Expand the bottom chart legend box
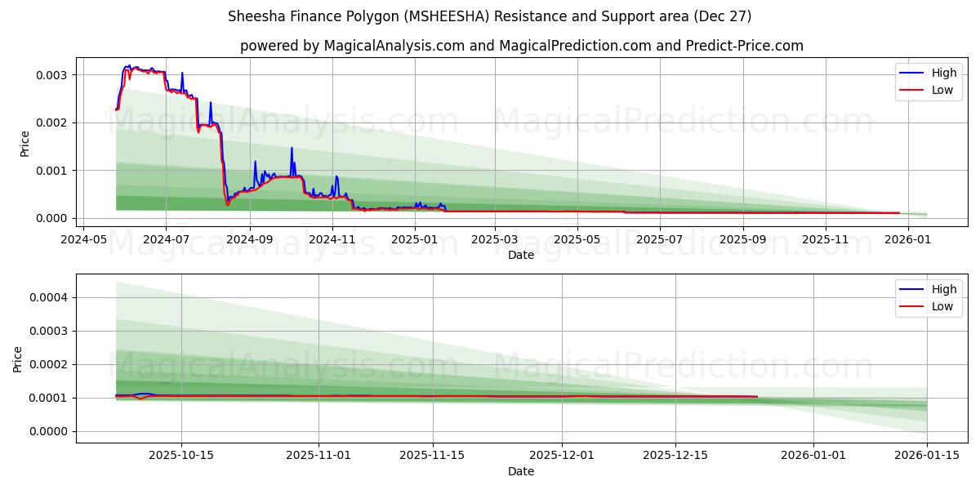Image resolution: width=980 pixels, height=490 pixels. click(x=928, y=297)
